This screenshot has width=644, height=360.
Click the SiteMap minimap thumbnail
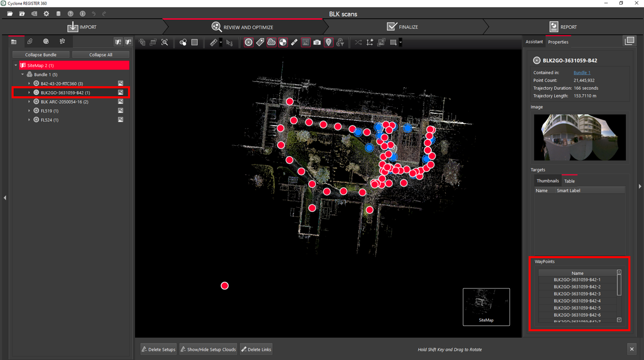486,307
